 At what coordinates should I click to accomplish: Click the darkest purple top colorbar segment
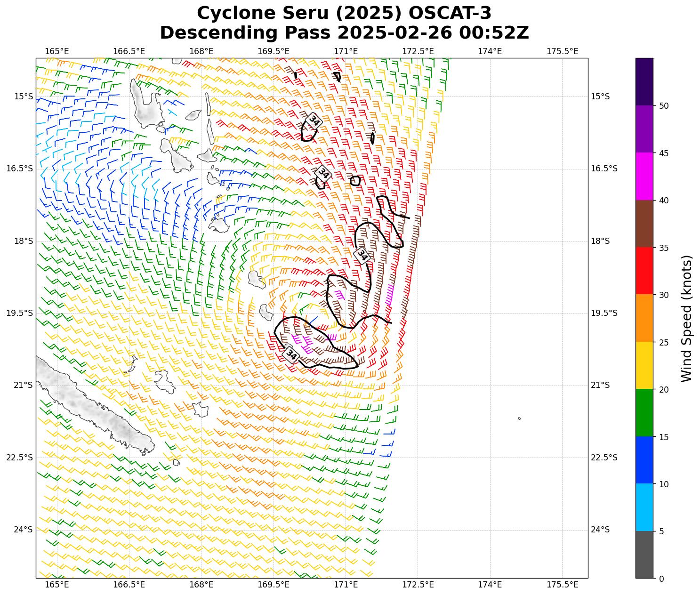(x=644, y=81)
